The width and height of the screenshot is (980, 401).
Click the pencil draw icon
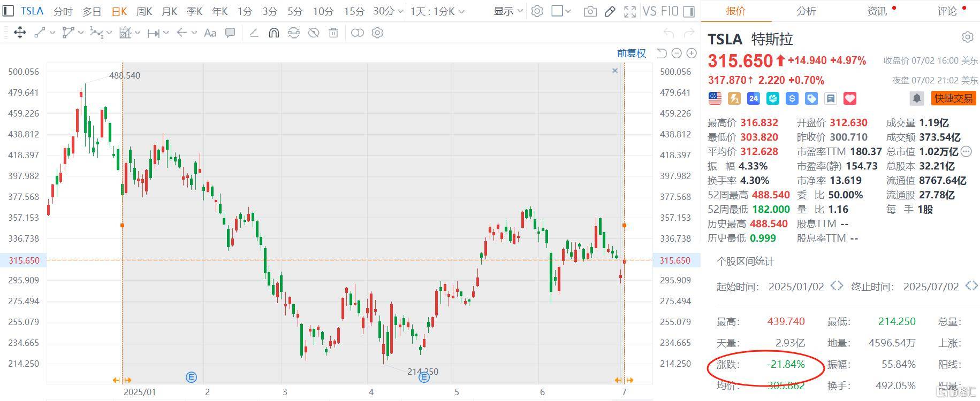pyautogui.click(x=610, y=11)
